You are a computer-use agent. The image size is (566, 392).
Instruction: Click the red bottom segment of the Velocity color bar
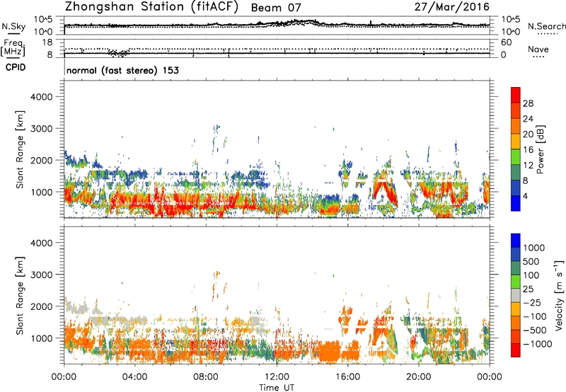pyautogui.click(x=516, y=350)
